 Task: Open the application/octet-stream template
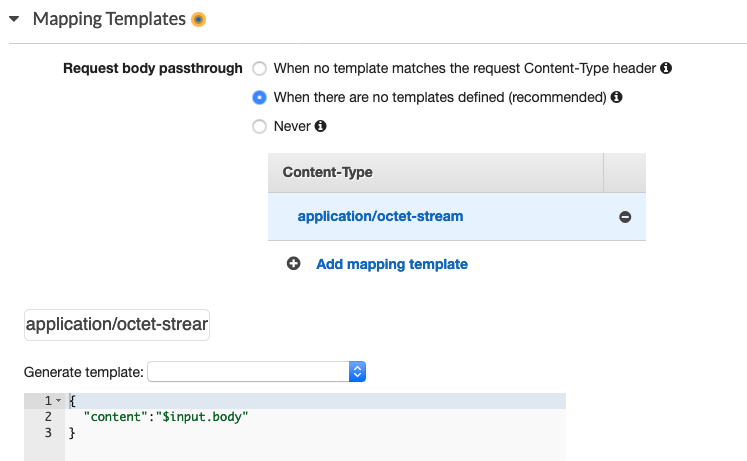point(380,216)
